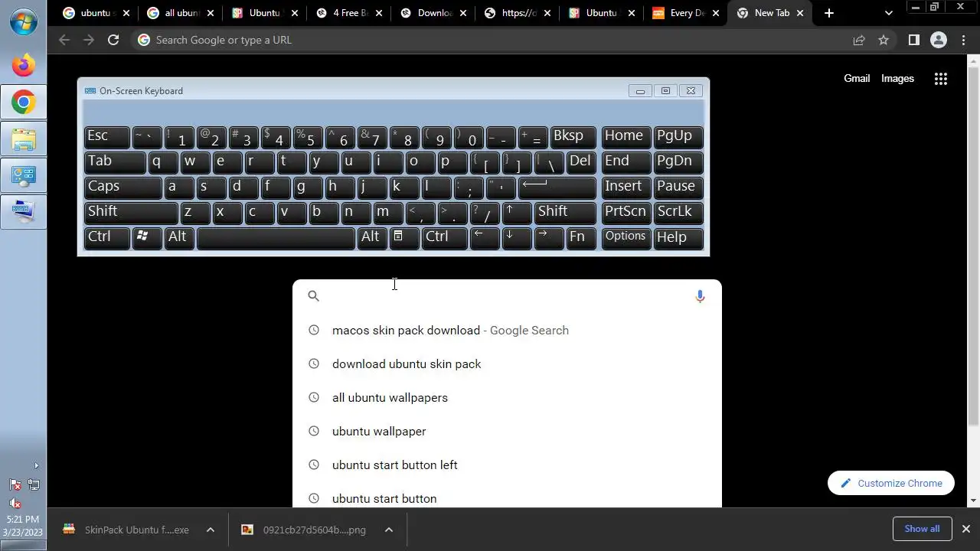Click the browser forward arrow
The height and width of the screenshot is (551, 980).
pos(89,40)
